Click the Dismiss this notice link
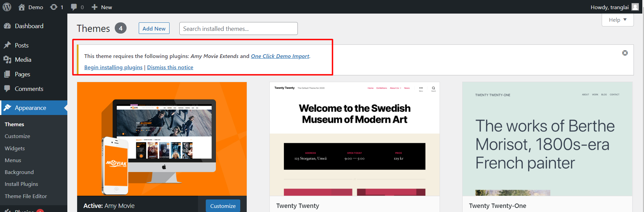This screenshot has width=644, height=212. (170, 67)
